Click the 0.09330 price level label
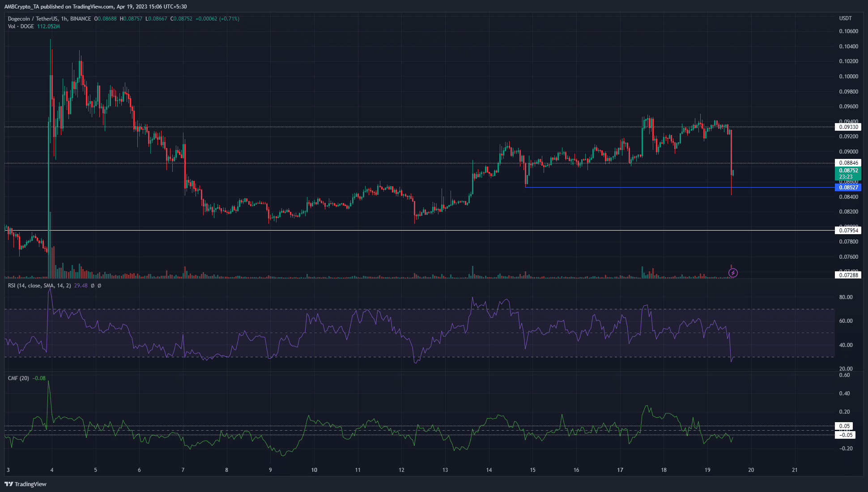The image size is (868, 492). tap(848, 127)
